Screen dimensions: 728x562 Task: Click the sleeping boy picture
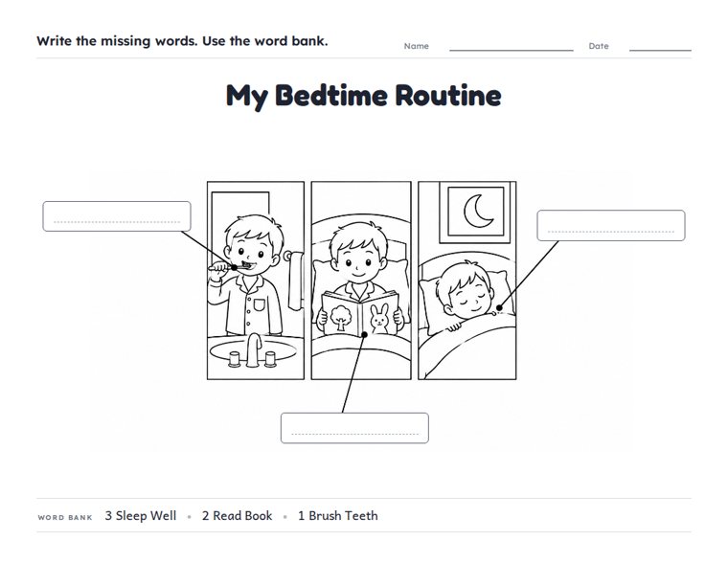pos(467,281)
